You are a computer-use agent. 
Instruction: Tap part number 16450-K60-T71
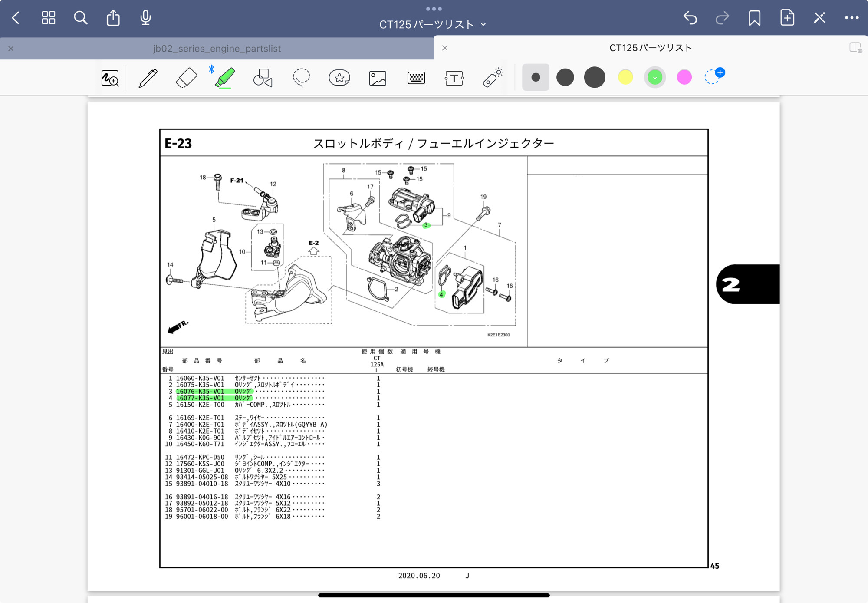[x=200, y=444]
